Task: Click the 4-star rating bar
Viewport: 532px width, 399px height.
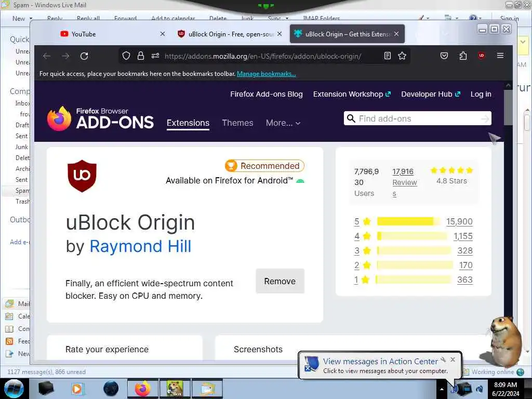Action: (x=412, y=236)
